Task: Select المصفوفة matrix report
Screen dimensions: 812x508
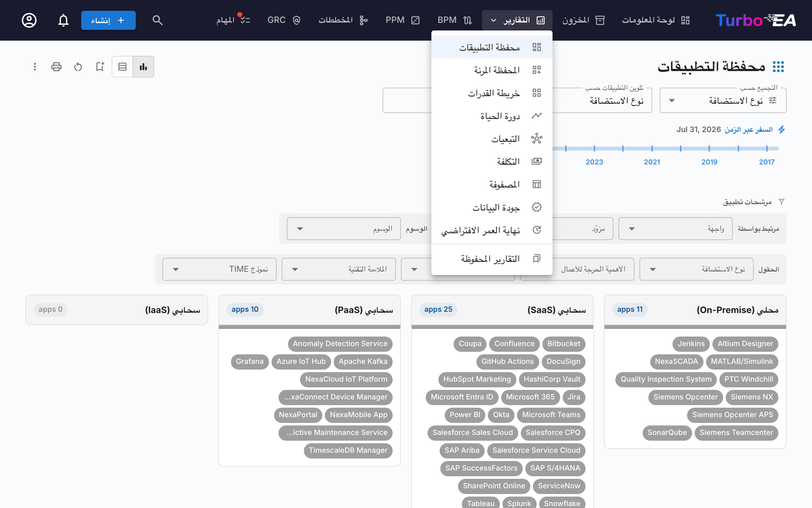Action: [x=492, y=184]
